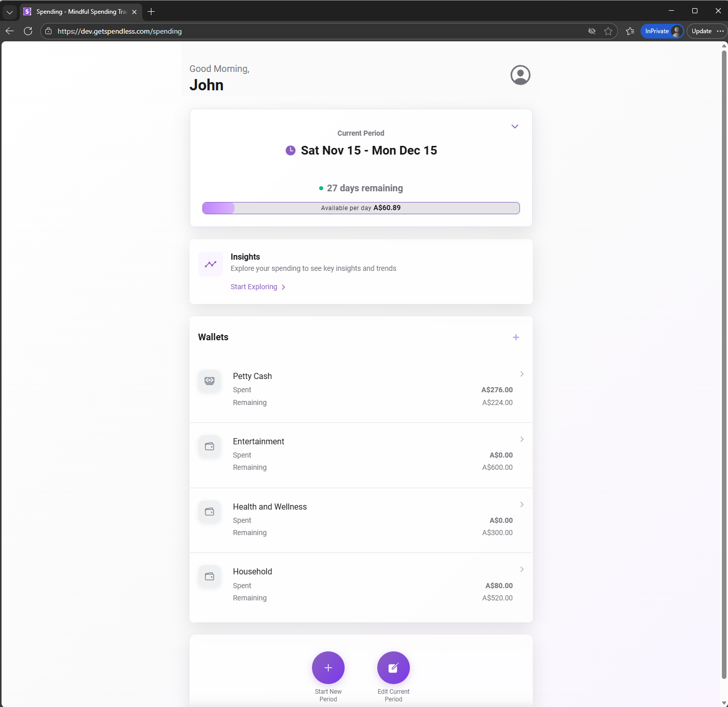Toggle tracking prevention icon in address bar
Image resolution: width=728 pixels, height=707 pixels.
[592, 31]
